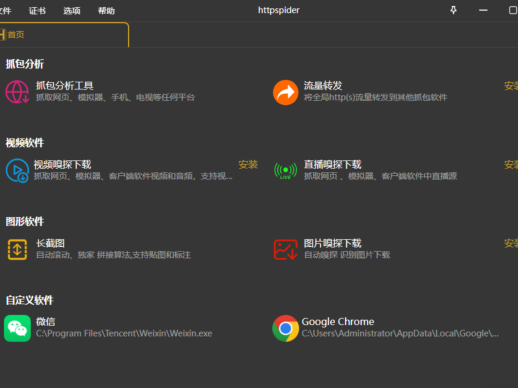Click the Weixin.exe path text
Image resolution: width=518 pixels, height=388 pixels.
[124, 333]
